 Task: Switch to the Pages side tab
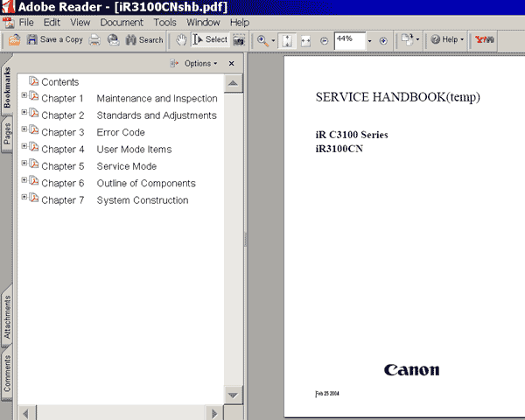point(7,134)
